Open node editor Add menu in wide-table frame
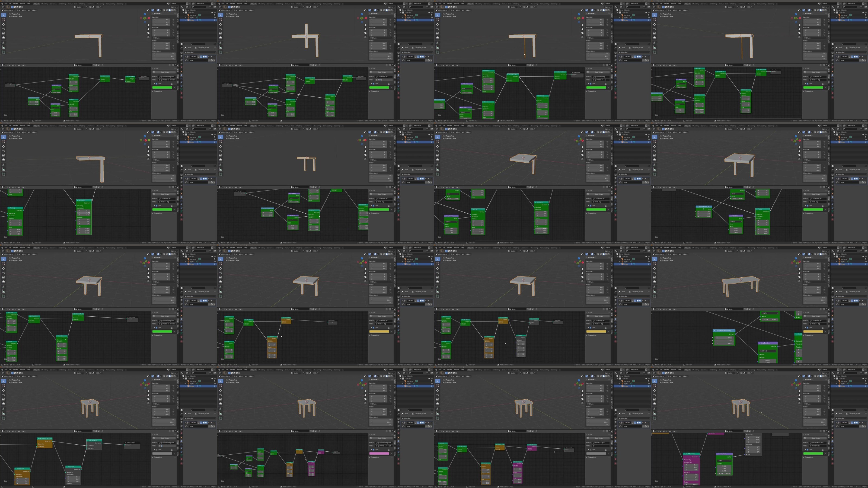This screenshot has height=488, width=868. 670,309
